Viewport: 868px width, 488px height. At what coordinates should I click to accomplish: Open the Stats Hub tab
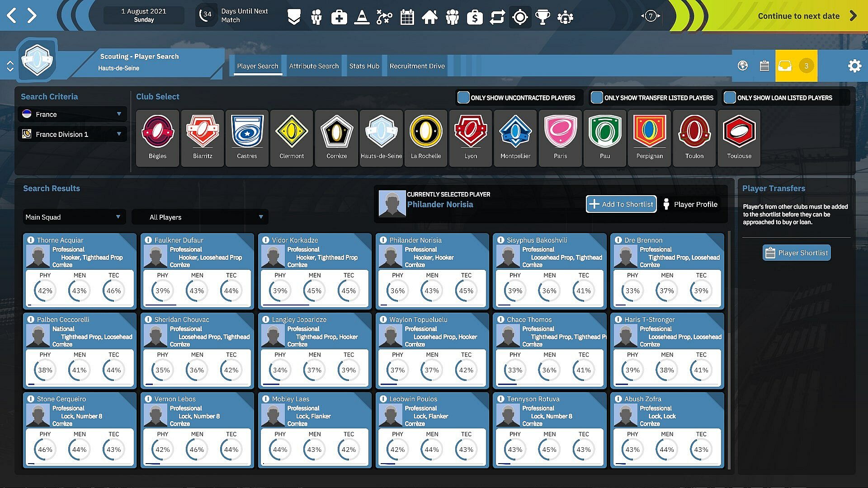(364, 66)
